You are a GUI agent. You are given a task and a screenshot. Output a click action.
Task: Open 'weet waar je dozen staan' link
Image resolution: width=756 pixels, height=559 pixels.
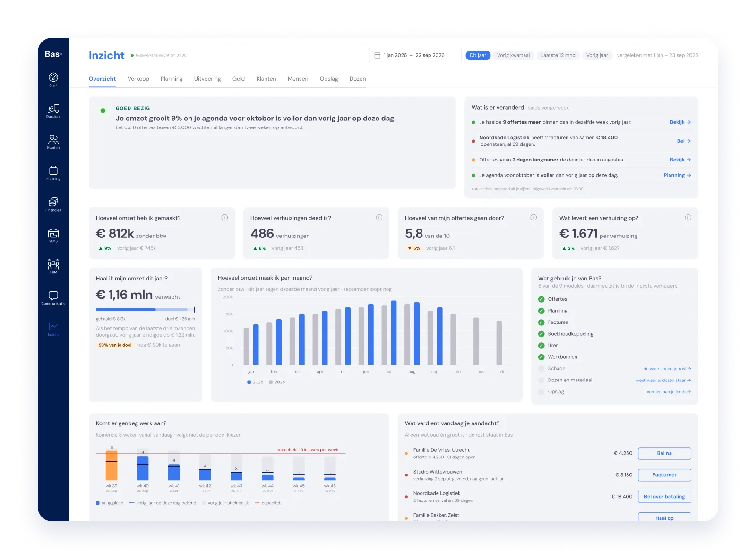(x=663, y=380)
